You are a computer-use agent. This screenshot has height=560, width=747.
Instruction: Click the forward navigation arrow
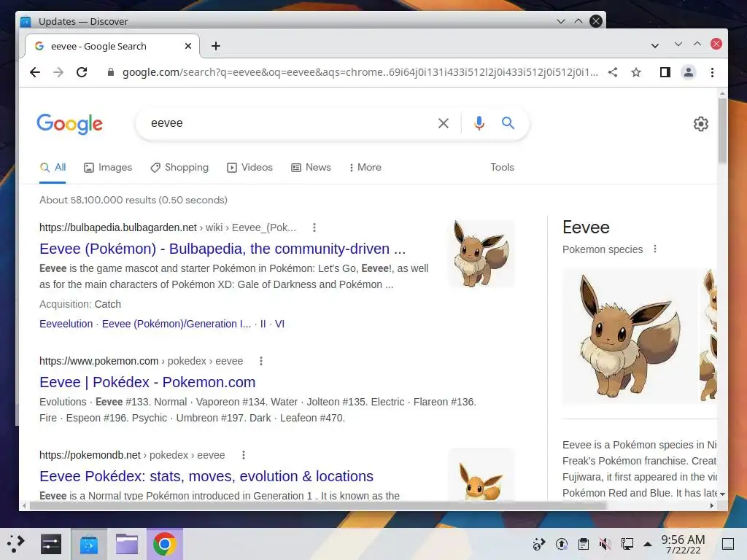(x=58, y=72)
